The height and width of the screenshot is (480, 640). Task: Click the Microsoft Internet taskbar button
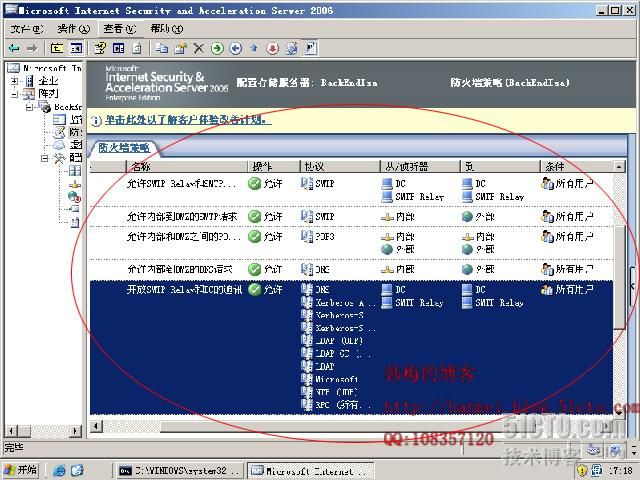311,471
